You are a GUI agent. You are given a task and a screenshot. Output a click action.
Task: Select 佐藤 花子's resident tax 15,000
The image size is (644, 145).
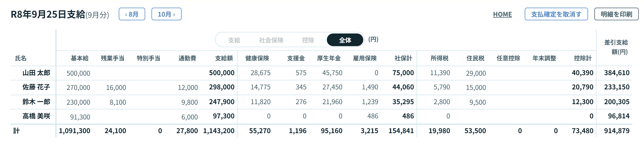[x=476, y=88]
